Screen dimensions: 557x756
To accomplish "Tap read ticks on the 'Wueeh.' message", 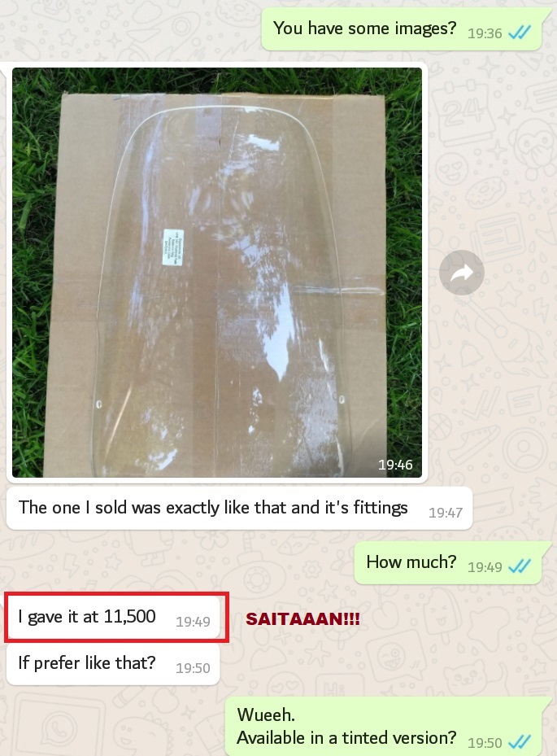I will click(x=520, y=742).
